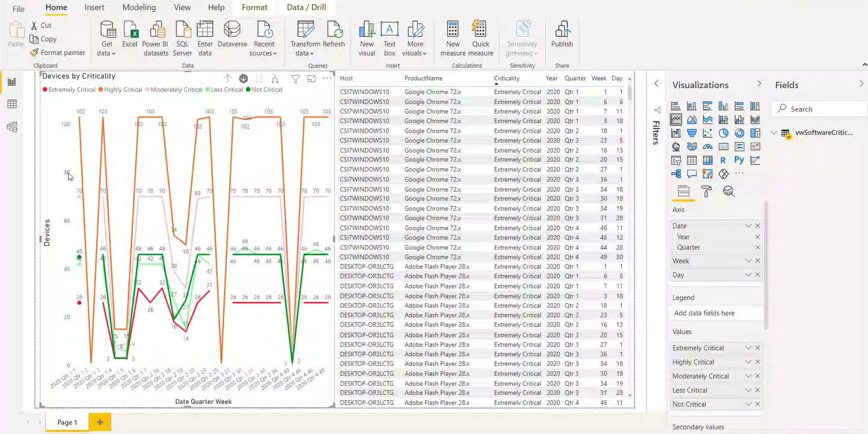
Task: Open the Format paint roller tab
Action: coord(706,191)
